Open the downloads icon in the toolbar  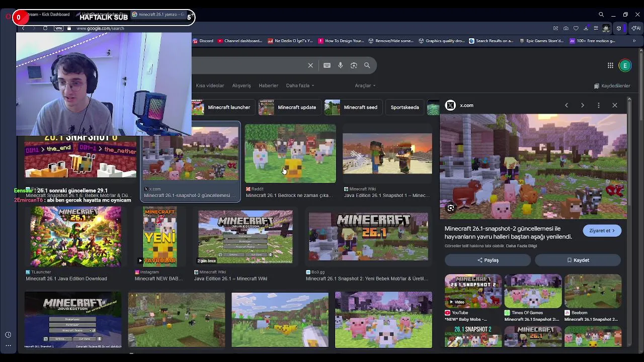pos(586,28)
